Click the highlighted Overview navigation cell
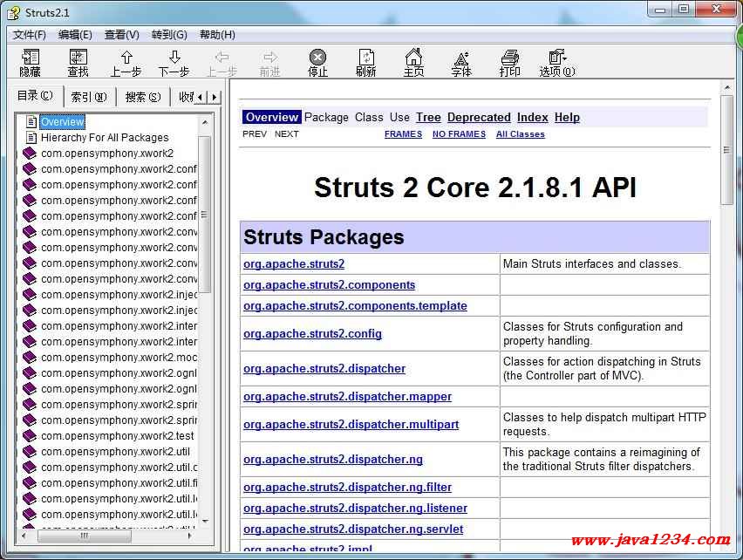Image resolution: width=743 pixels, height=560 pixels. pyautogui.click(x=271, y=117)
